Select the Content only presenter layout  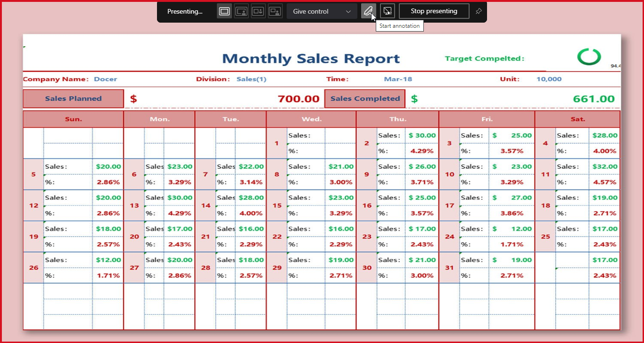pos(224,11)
